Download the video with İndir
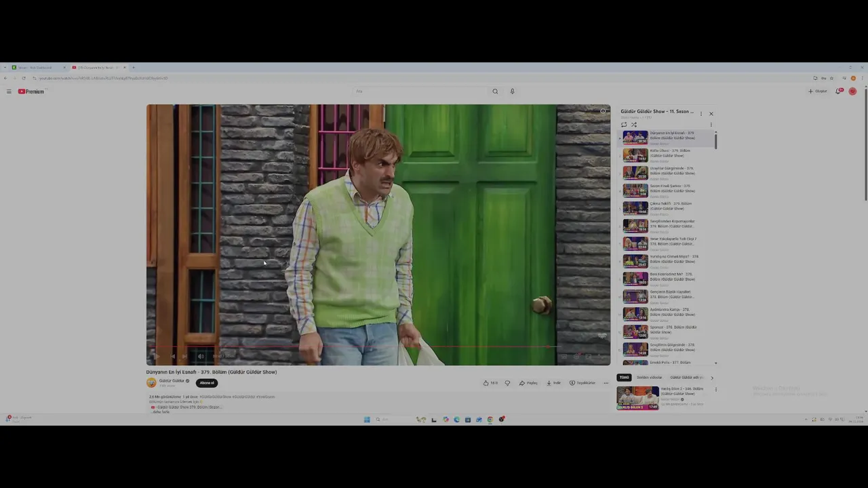 554,383
